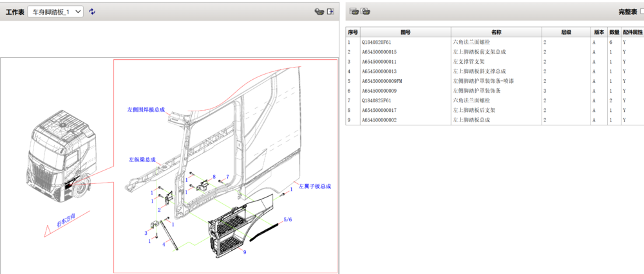Screen dimensions: 644x274
Task: Click the print diagram icon beside the export icon
Action: [x=319, y=12]
